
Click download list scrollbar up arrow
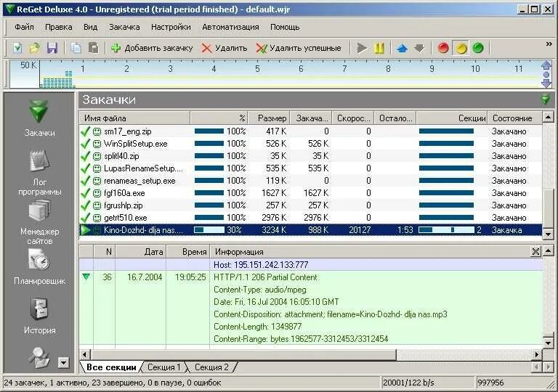tap(548, 117)
